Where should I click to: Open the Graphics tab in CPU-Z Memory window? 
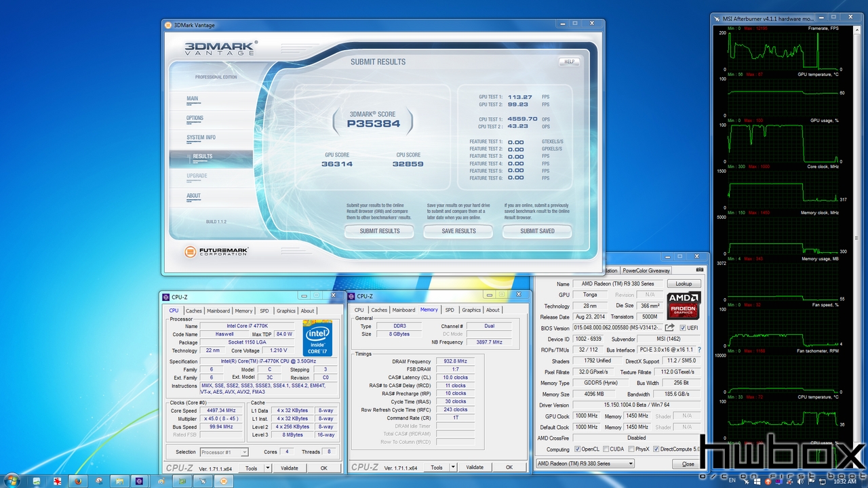click(471, 310)
